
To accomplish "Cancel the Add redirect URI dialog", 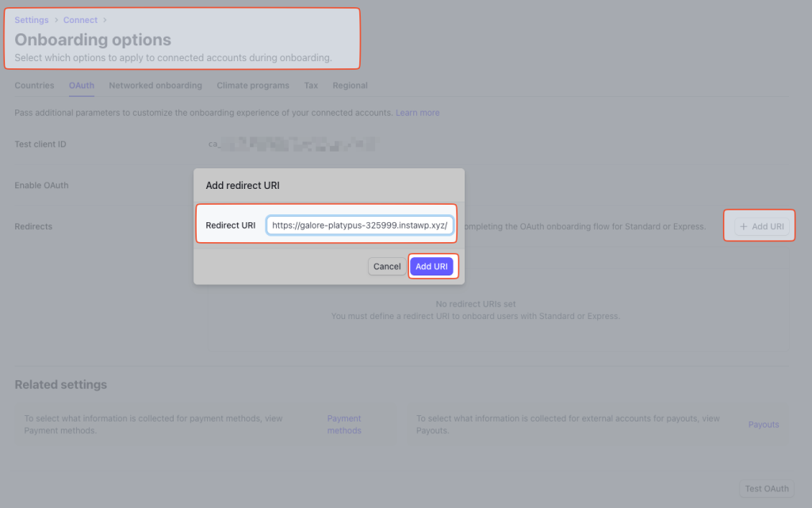I will point(387,267).
